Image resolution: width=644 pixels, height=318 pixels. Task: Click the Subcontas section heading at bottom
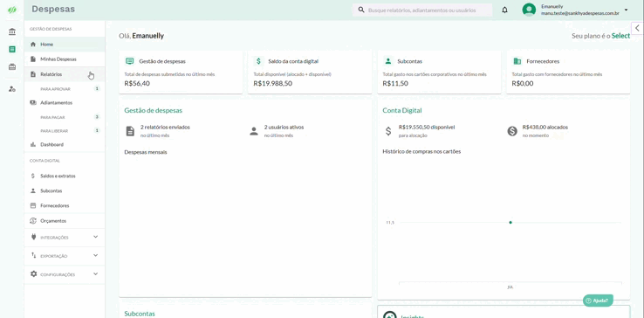[x=140, y=314]
